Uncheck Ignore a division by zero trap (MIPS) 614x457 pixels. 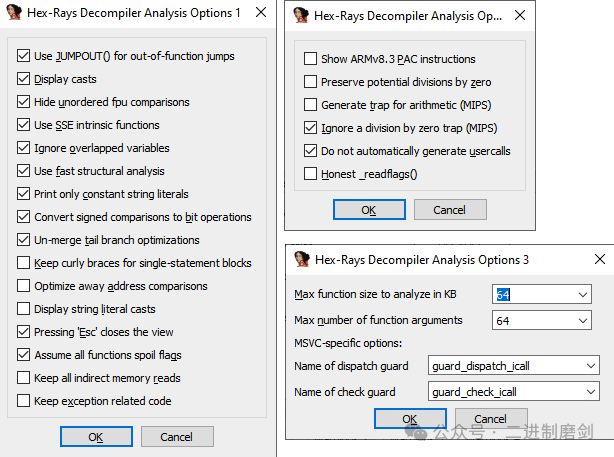pyautogui.click(x=311, y=128)
